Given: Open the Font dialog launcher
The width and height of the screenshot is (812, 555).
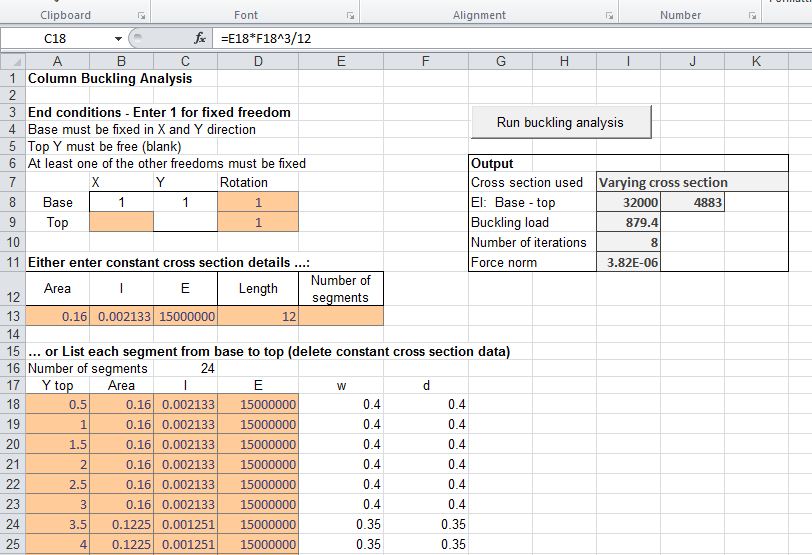Looking at the screenshot, I should point(350,16).
